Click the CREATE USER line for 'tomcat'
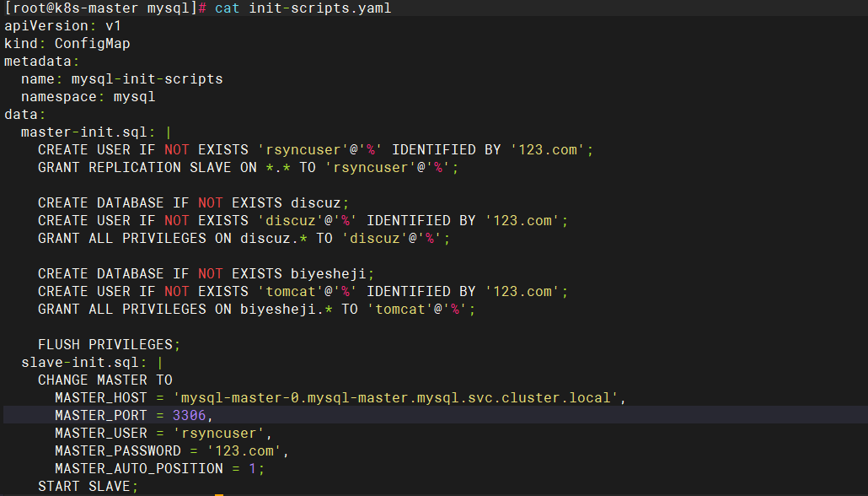Image resolution: width=868 pixels, height=496 pixels. (303, 292)
